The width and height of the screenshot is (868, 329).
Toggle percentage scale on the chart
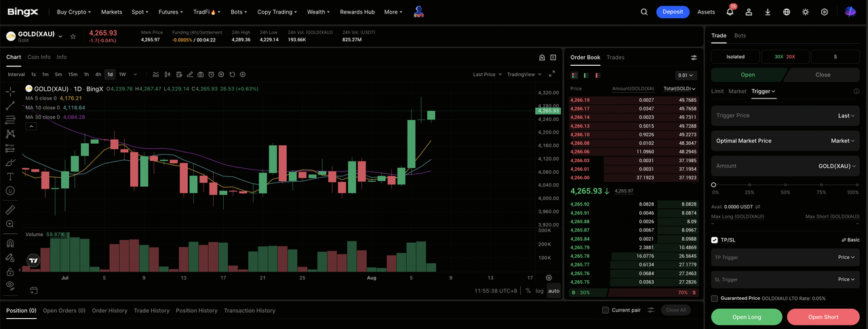point(528,290)
